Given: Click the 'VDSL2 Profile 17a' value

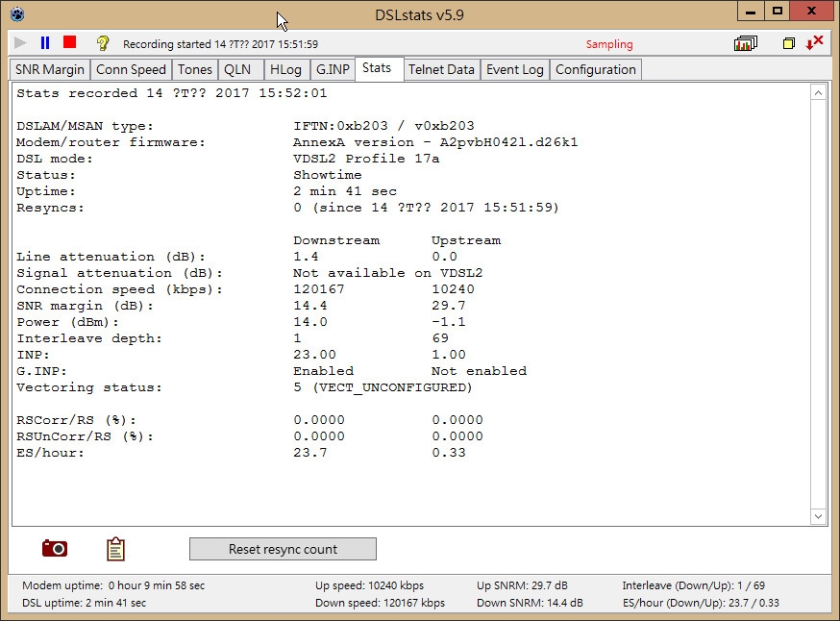Looking at the screenshot, I should tap(366, 159).
